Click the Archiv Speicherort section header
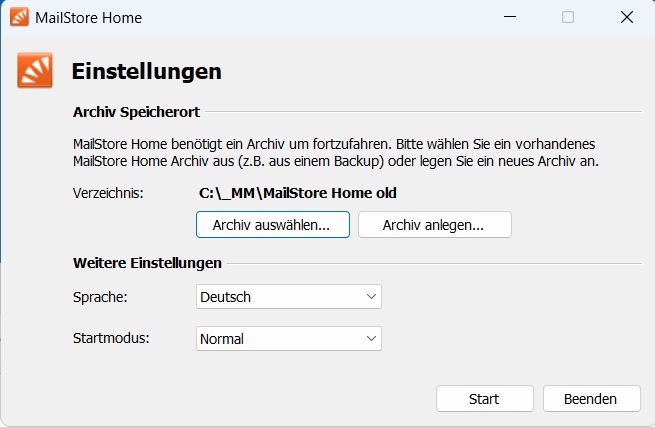The image size is (655, 427). pyautogui.click(x=136, y=112)
